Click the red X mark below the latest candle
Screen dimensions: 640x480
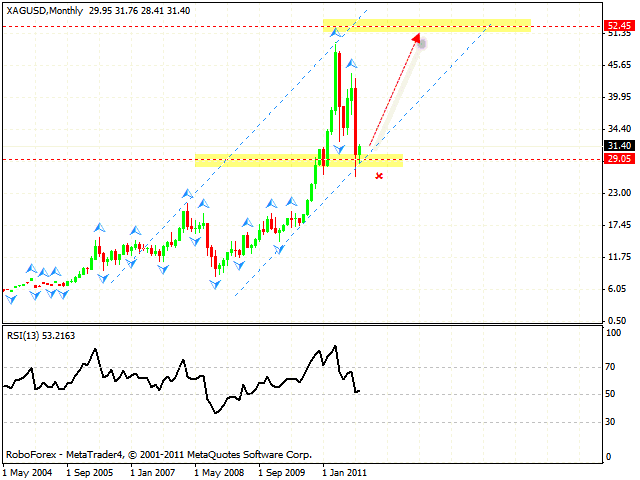tap(378, 177)
